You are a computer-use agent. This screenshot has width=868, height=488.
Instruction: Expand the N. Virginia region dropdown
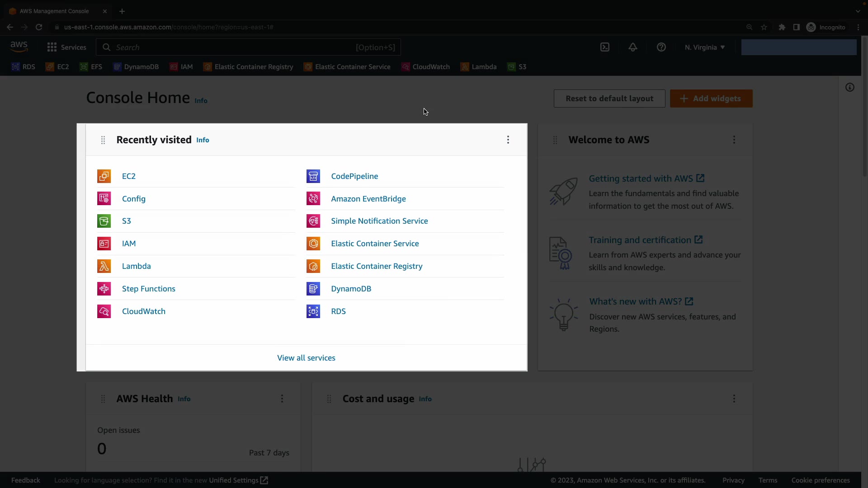[704, 47]
